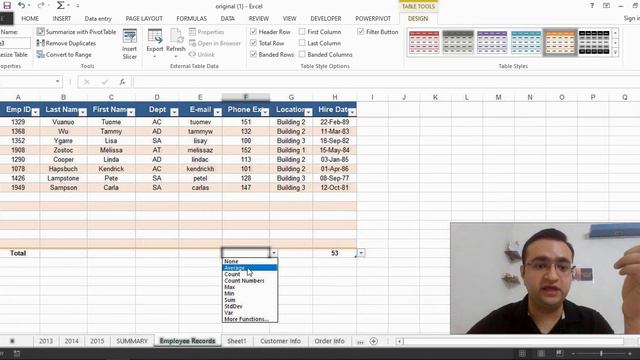Click the Redo arrow icon

41,5
